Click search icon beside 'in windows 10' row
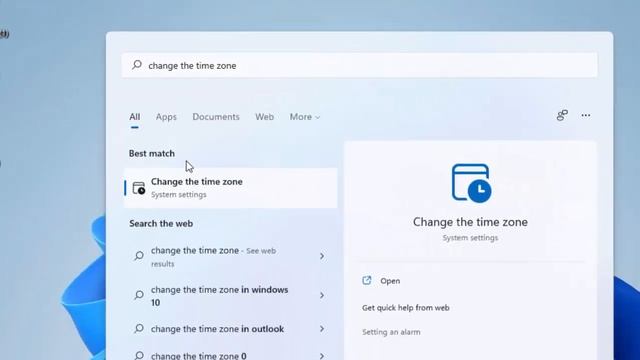This screenshot has width=640, height=360. pyautogui.click(x=139, y=295)
